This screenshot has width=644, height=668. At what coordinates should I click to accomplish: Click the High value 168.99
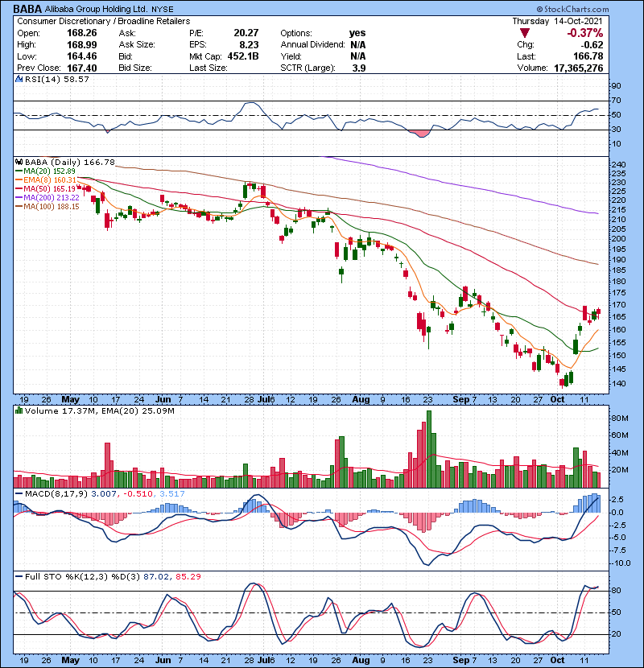click(x=82, y=45)
